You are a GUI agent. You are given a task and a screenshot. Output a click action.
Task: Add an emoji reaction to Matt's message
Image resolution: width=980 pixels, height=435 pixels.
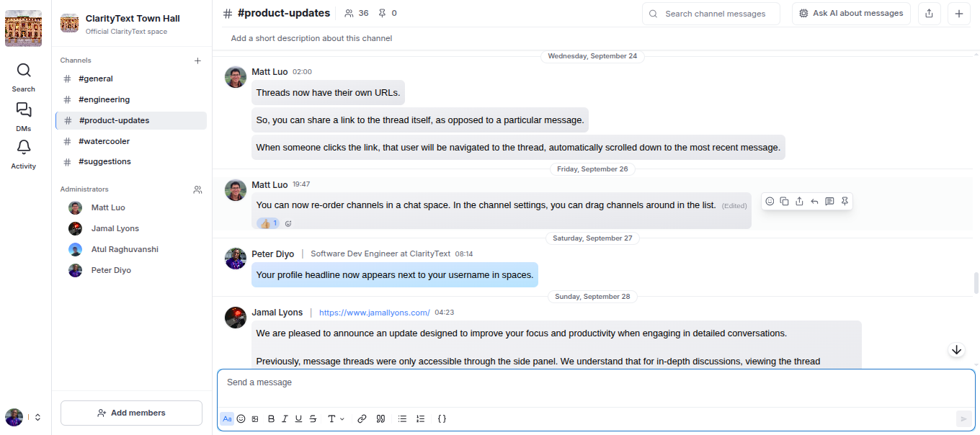tap(770, 201)
